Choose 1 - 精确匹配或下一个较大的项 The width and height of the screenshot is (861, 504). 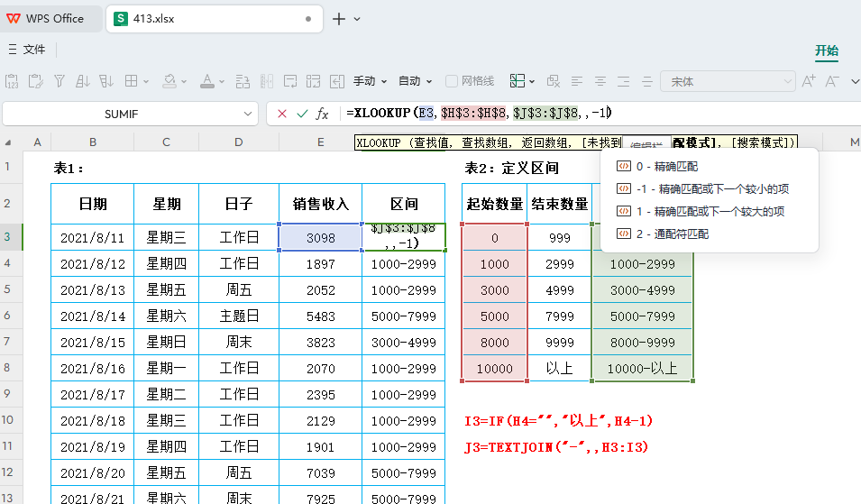(x=709, y=211)
